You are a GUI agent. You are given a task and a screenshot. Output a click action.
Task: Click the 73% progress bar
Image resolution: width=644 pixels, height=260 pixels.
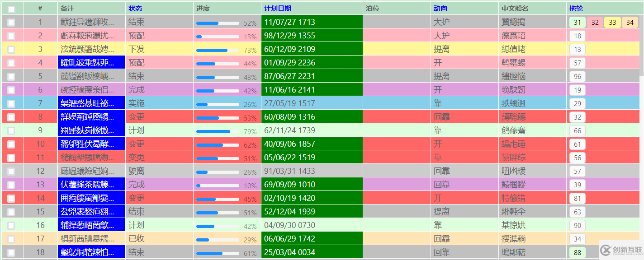point(218,50)
